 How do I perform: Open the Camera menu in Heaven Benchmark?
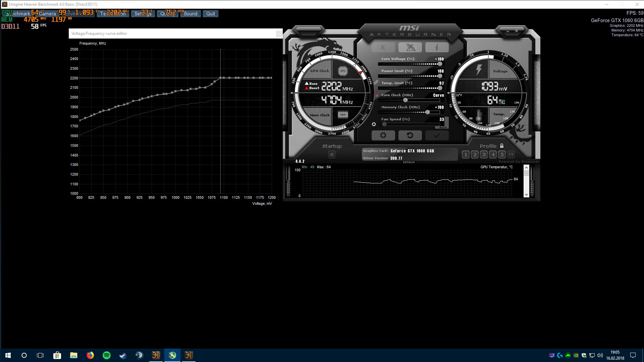pos(47,14)
